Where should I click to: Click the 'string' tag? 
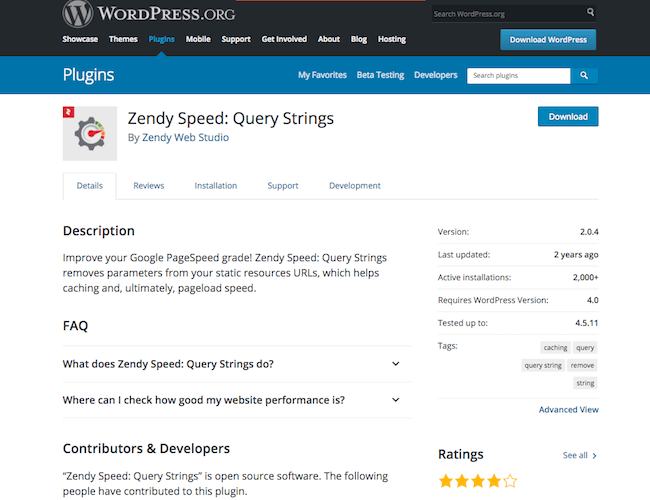[x=585, y=383]
